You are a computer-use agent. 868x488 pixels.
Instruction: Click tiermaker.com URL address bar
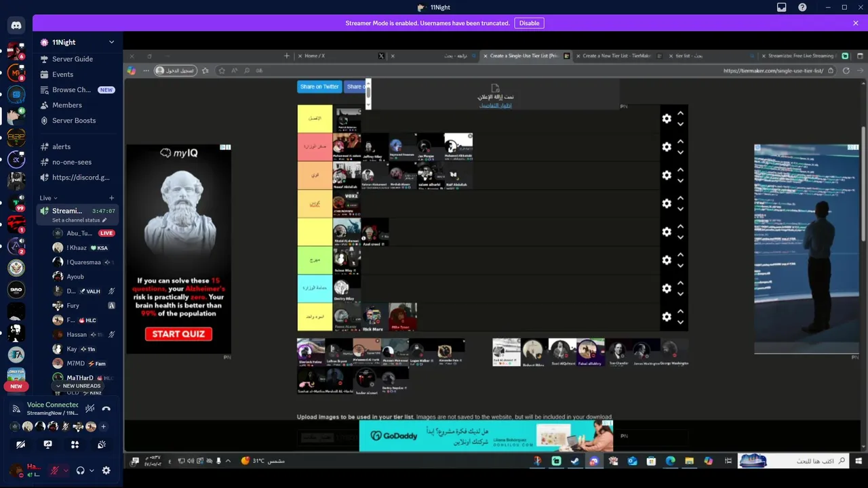773,70
